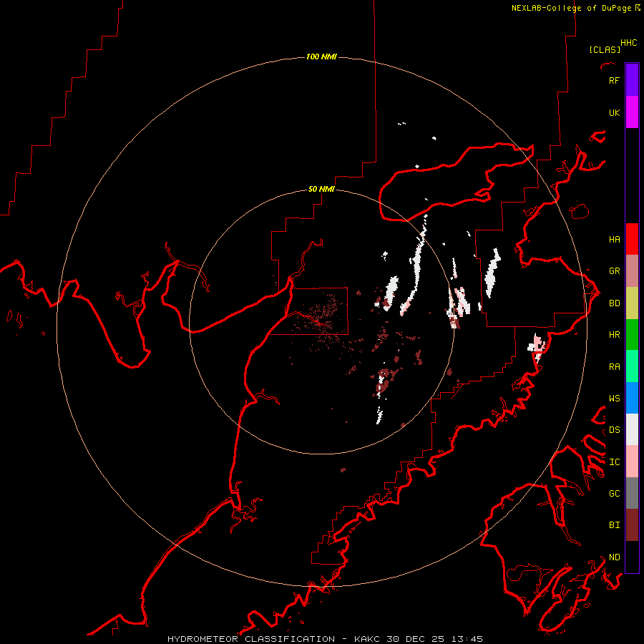This screenshot has width=644, height=644.
Task: Click the 100 NMI range ring label
Action: pos(321,57)
